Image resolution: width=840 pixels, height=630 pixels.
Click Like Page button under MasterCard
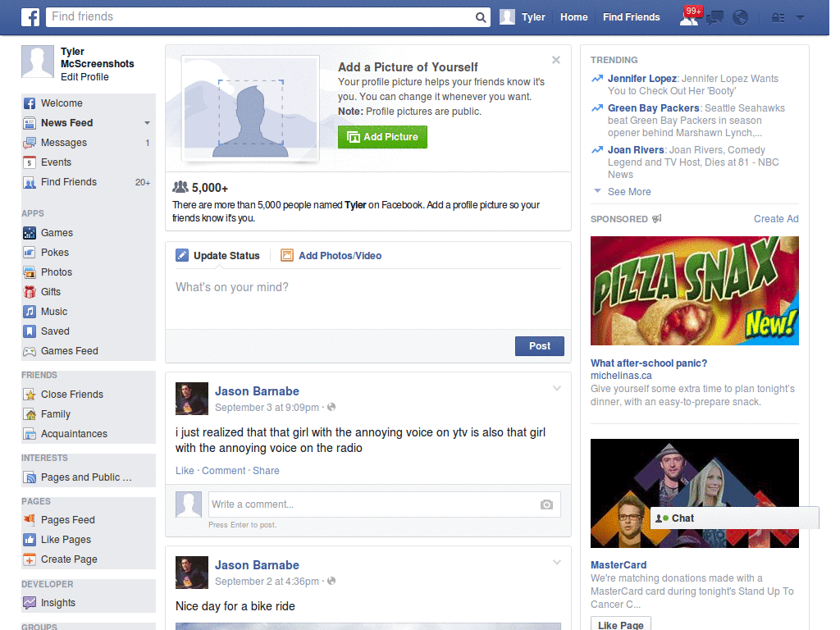[x=620, y=624]
